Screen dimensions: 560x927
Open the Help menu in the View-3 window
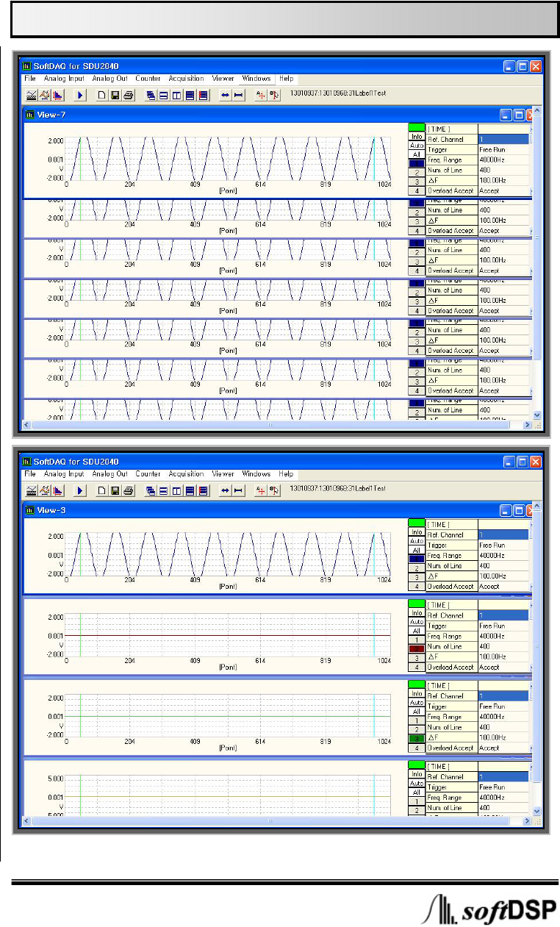286,474
